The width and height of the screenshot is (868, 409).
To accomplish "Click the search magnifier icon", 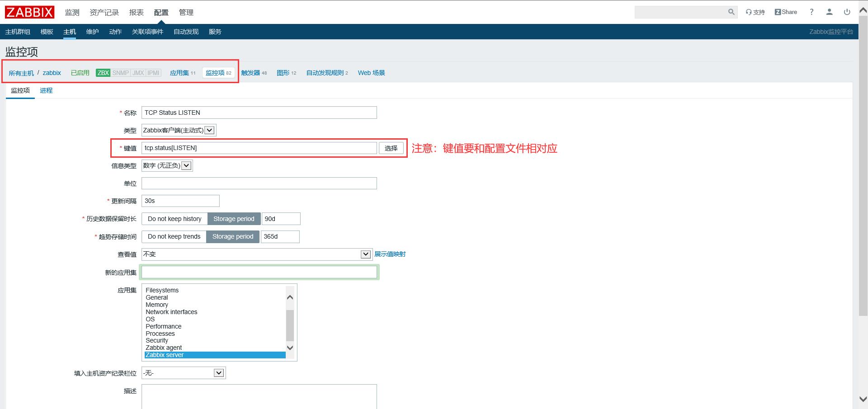I will pos(731,12).
